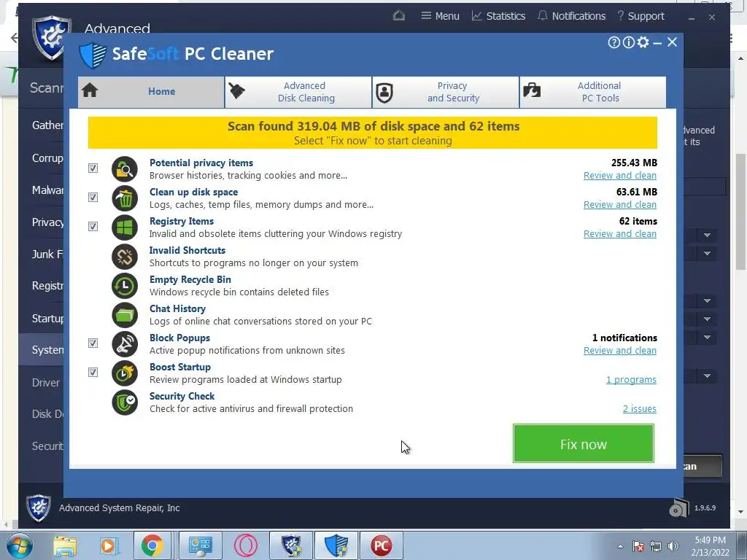The height and width of the screenshot is (560, 747).
Task: Click Review and clean for disk space
Action: pyautogui.click(x=620, y=205)
